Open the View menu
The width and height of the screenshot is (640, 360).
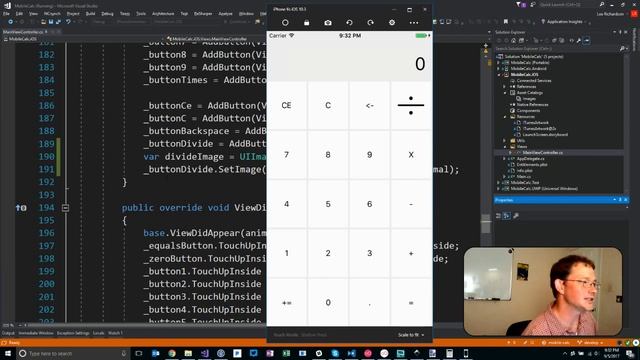pyautogui.click(x=33, y=13)
